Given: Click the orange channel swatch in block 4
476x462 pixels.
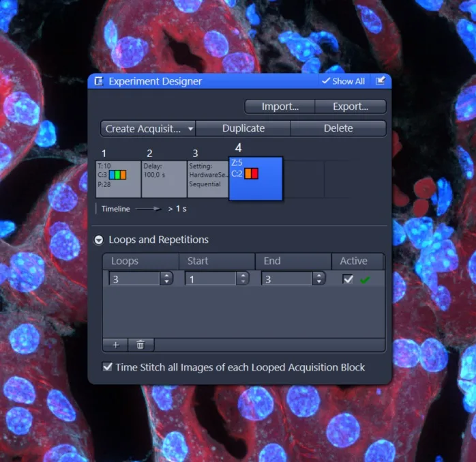Looking at the screenshot, I should pyautogui.click(x=248, y=173).
